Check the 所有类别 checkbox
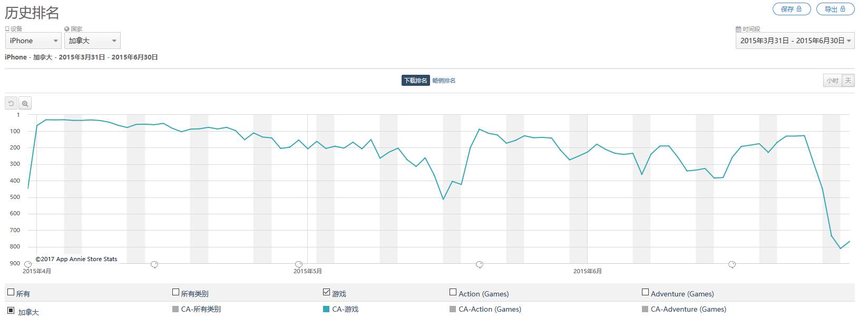 pos(175,292)
